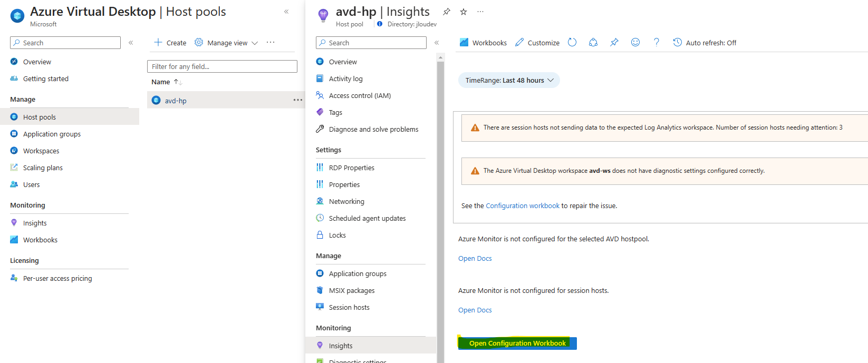Open Workbooks from the Insights toolbar
This screenshot has width=868, height=363.
483,43
